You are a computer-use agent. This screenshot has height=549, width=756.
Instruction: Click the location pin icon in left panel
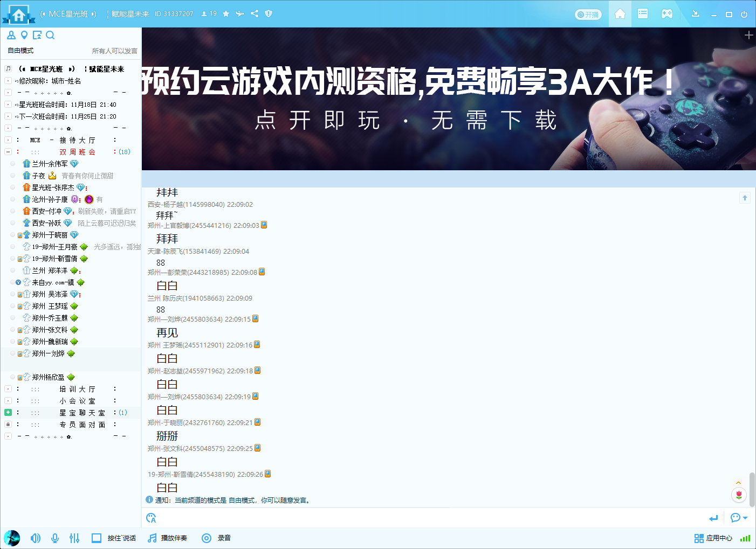(24, 36)
